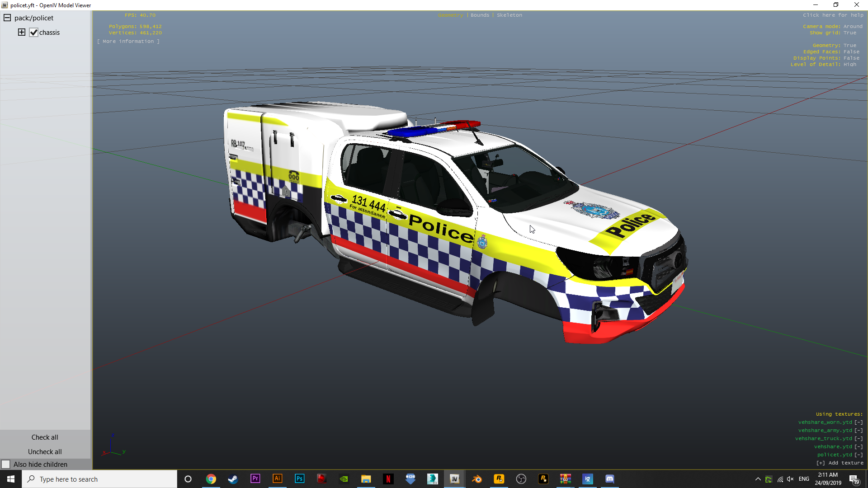The width and height of the screenshot is (868, 488).
Task: Click the OpenIV taskbar icon
Action: (454, 479)
